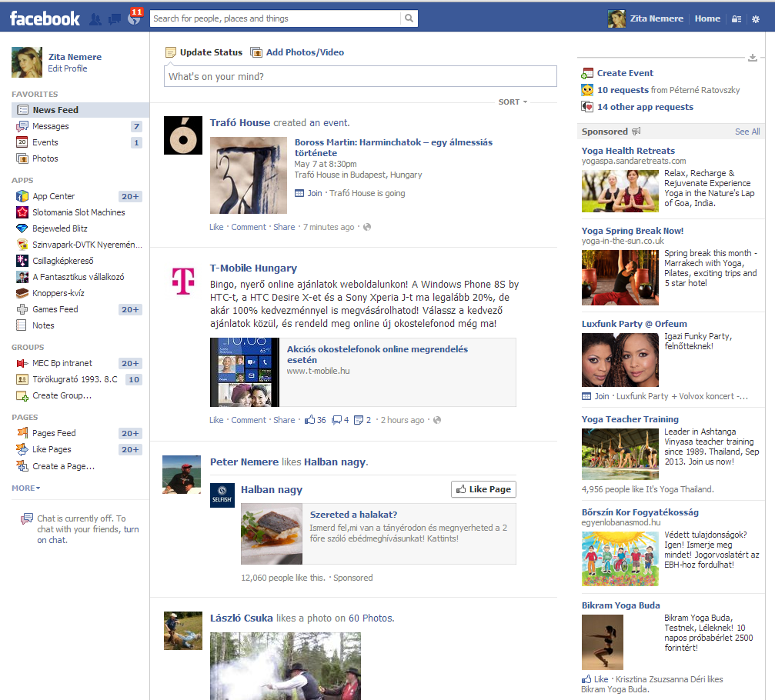
Task: Click Create a Page icon
Action: [x=22, y=466]
